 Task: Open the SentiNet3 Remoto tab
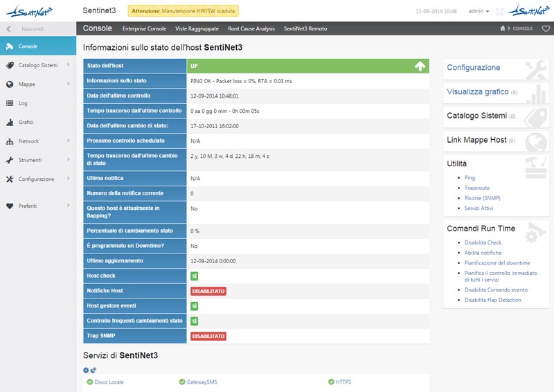[x=305, y=28]
